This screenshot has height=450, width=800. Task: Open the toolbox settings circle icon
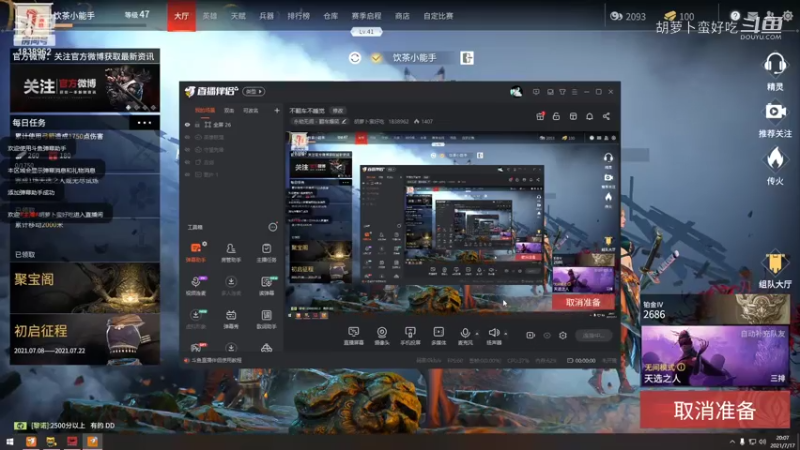[273, 227]
